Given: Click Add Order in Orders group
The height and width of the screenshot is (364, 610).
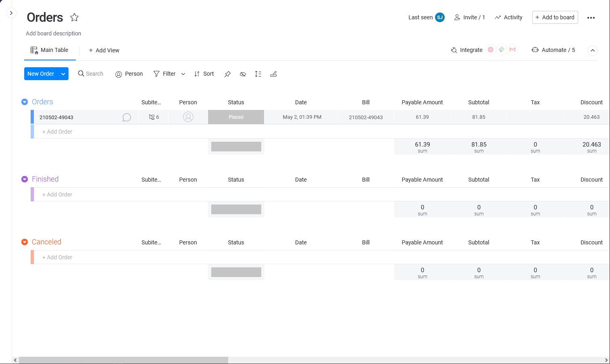Looking at the screenshot, I should coord(57,132).
